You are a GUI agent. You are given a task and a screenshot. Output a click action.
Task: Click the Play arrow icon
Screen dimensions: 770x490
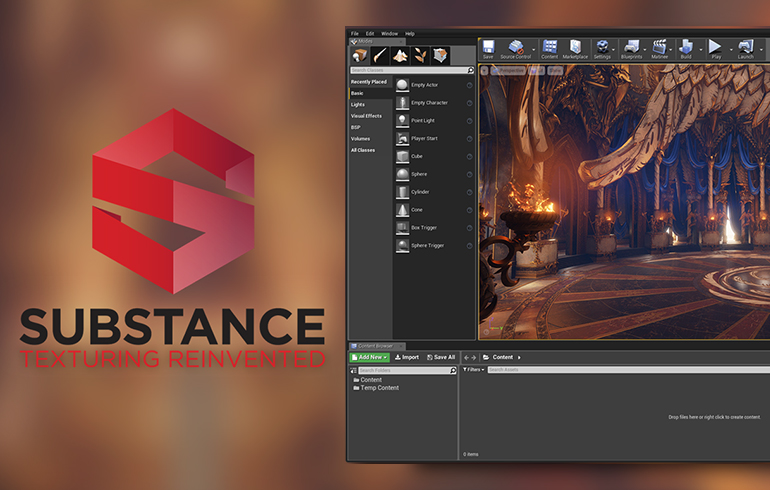click(x=715, y=47)
